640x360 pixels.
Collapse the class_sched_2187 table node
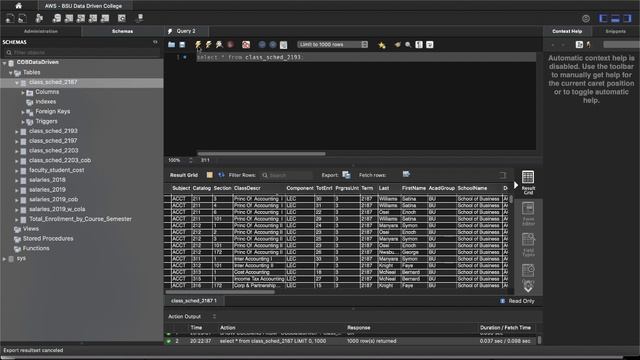coord(17,82)
